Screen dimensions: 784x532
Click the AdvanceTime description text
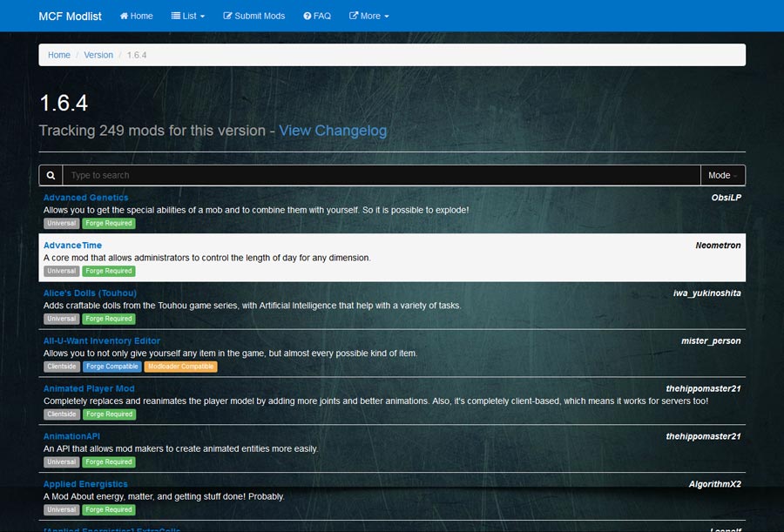tap(207, 258)
